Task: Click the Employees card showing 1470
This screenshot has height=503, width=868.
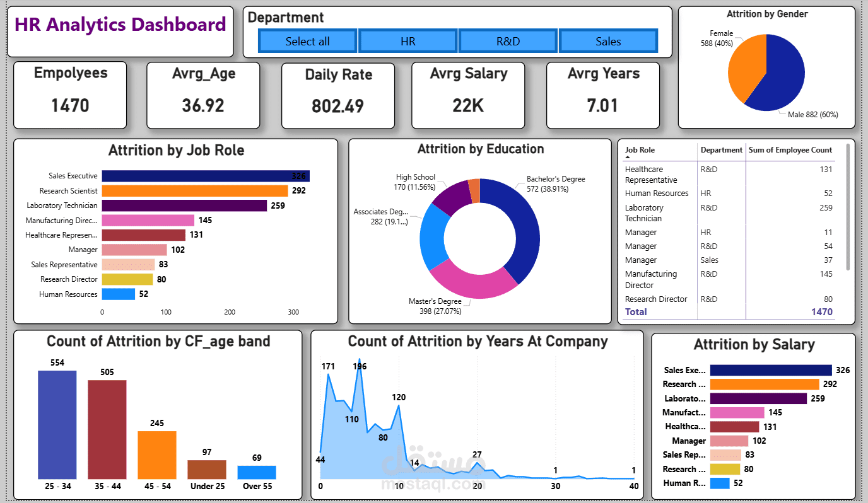Action: 69,95
